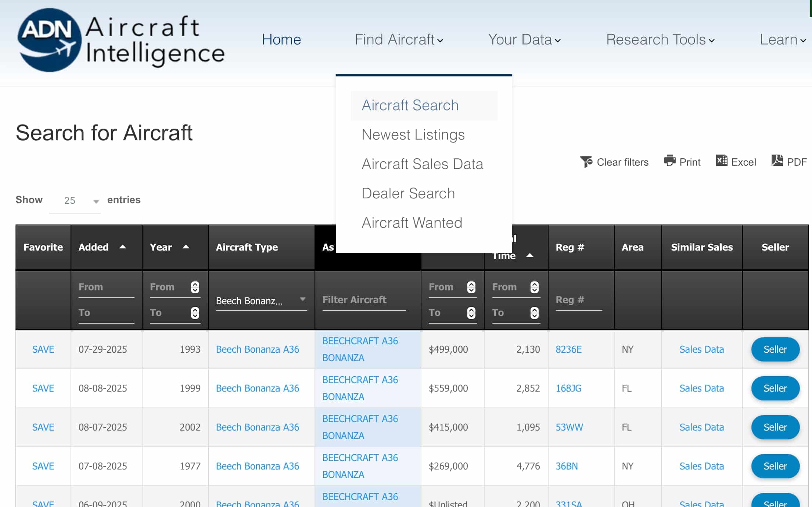Viewport: 812px width, 507px height.
Task: Expand the Learn menu
Action: tap(783, 40)
